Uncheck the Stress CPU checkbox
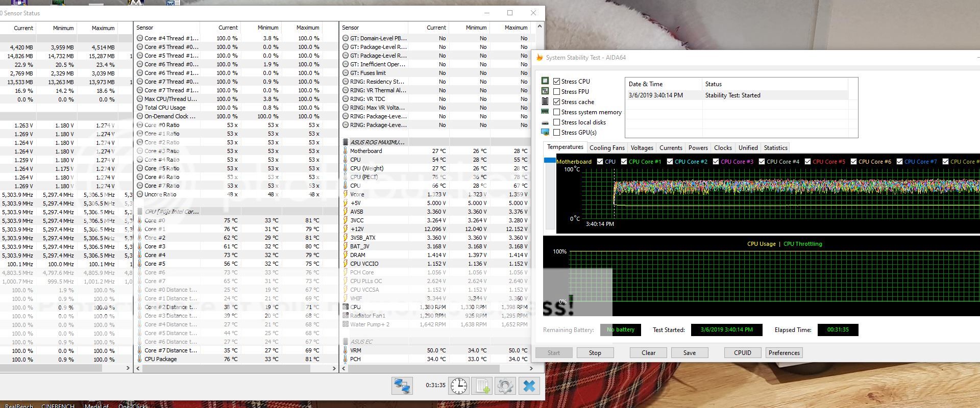 (x=557, y=81)
